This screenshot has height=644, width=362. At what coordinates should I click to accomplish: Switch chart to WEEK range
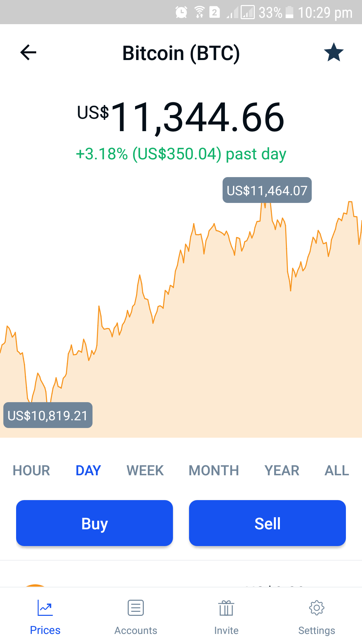click(x=145, y=471)
